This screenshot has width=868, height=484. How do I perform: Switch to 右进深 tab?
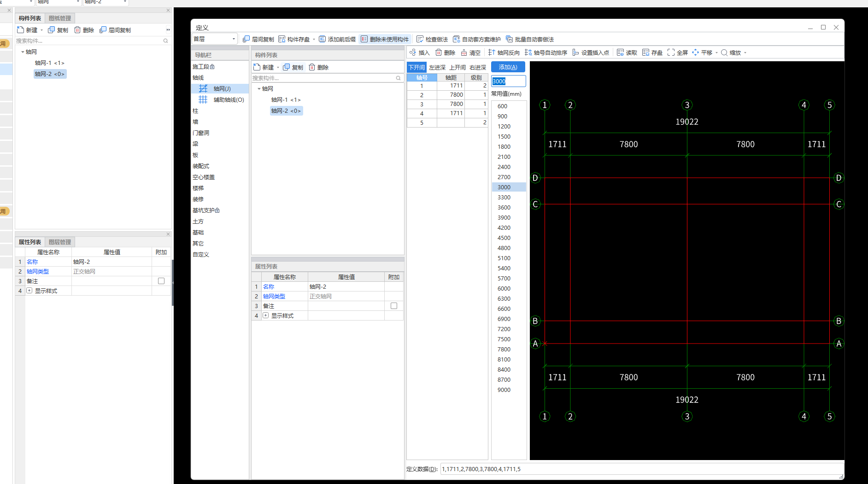(478, 67)
